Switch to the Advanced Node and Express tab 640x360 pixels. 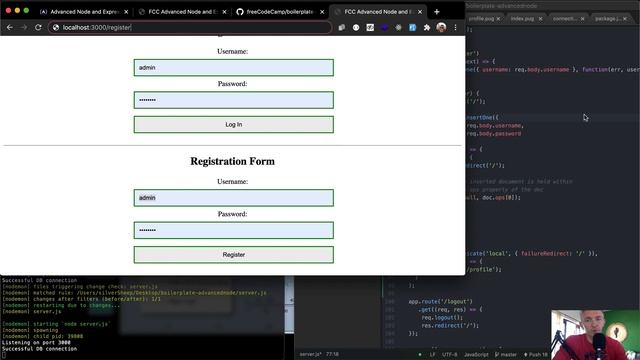[x=84, y=12]
